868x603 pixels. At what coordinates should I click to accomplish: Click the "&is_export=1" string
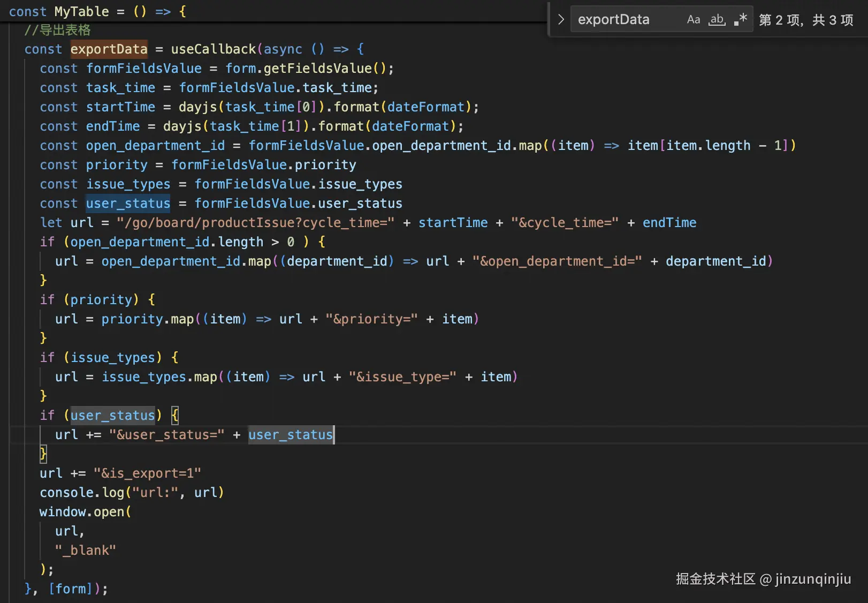(147, 473)
